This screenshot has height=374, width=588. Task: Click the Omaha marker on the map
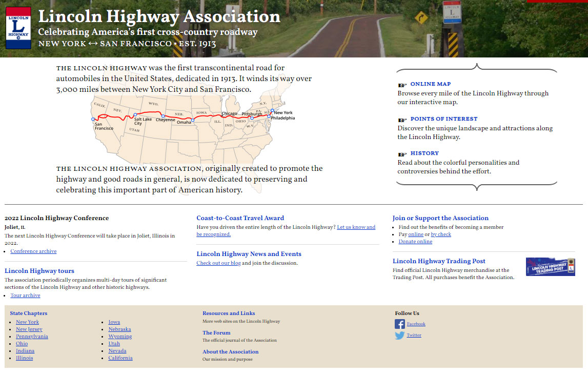[193, 121]
